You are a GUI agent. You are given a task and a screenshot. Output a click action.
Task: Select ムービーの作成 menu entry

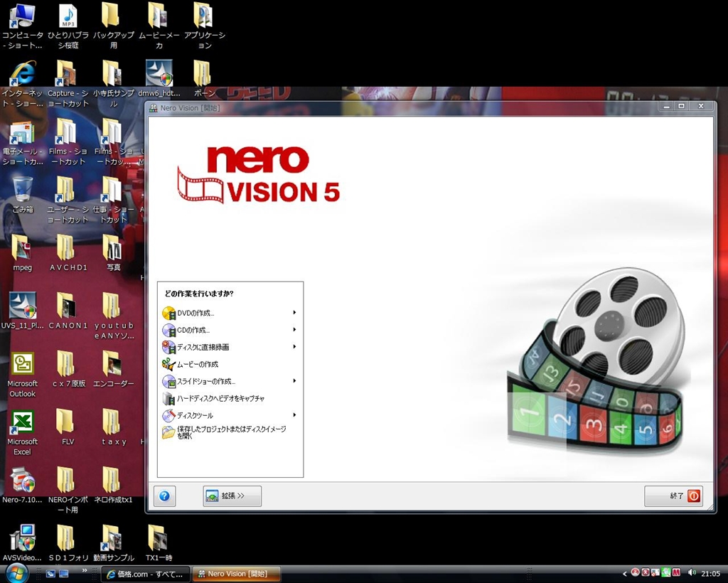(198, 364)
